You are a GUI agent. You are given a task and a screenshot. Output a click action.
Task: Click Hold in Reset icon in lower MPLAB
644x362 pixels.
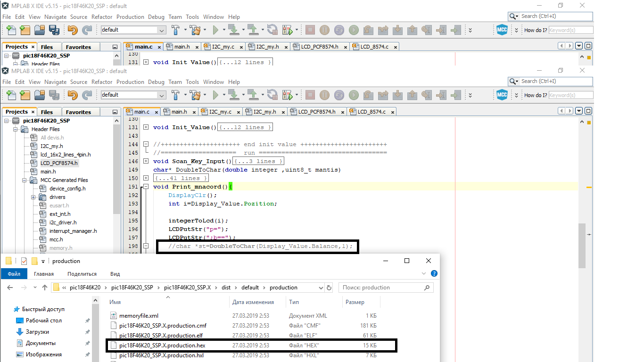tap(272, 95)
